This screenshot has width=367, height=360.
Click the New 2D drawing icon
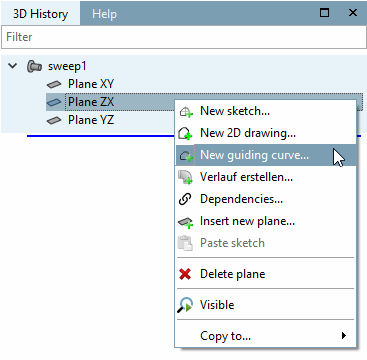[186, 133]
